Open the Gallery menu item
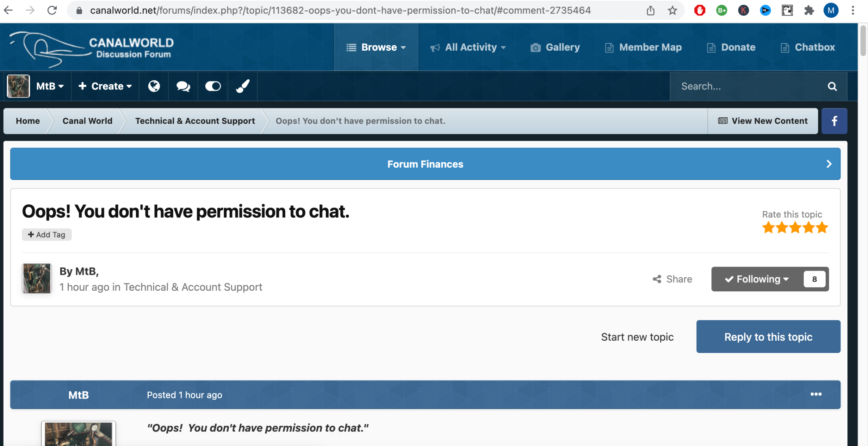 tap(555, 47)
